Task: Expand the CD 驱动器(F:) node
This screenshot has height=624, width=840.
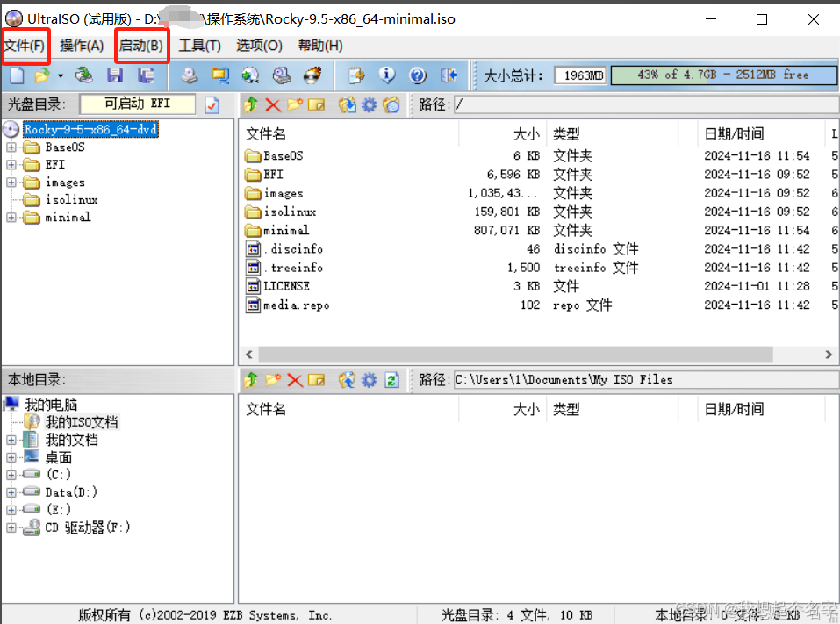Action: click(x=11, y=527)
